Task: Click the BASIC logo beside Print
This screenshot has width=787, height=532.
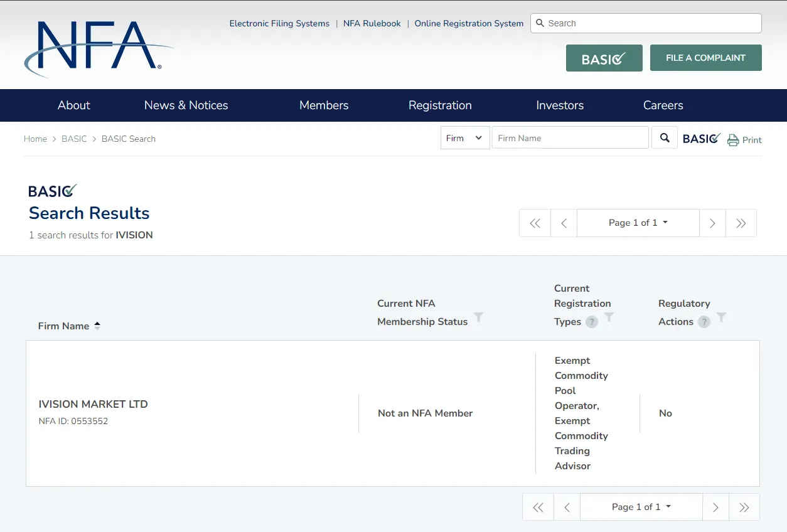Action: [x=702, y=139]
